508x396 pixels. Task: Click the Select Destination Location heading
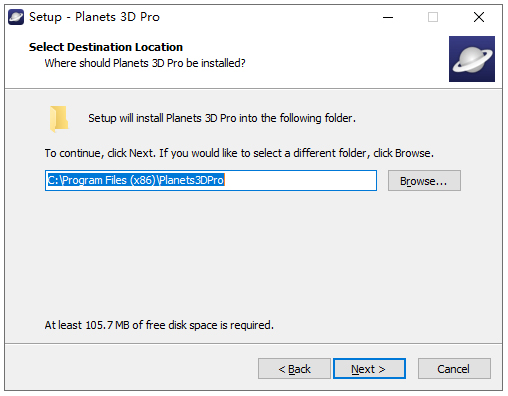pyautogui.click(x=106, y=47)
